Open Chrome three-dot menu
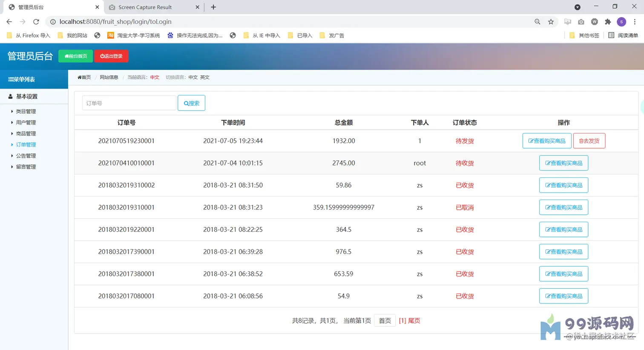Viewport: 644px width, 350px height. 635,22
